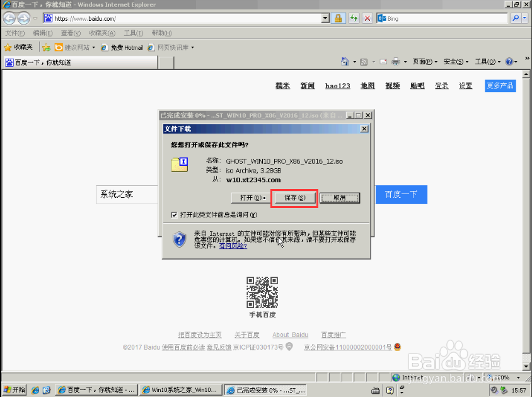Click 打开(O) button in download dialog
The width and height of the screenshot is (532, 397).
(250, 198)
